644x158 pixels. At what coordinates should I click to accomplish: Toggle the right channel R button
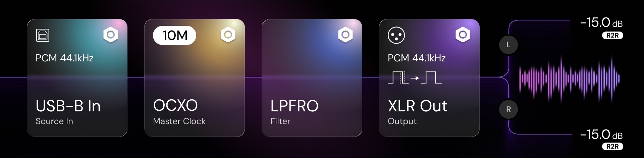508,109
